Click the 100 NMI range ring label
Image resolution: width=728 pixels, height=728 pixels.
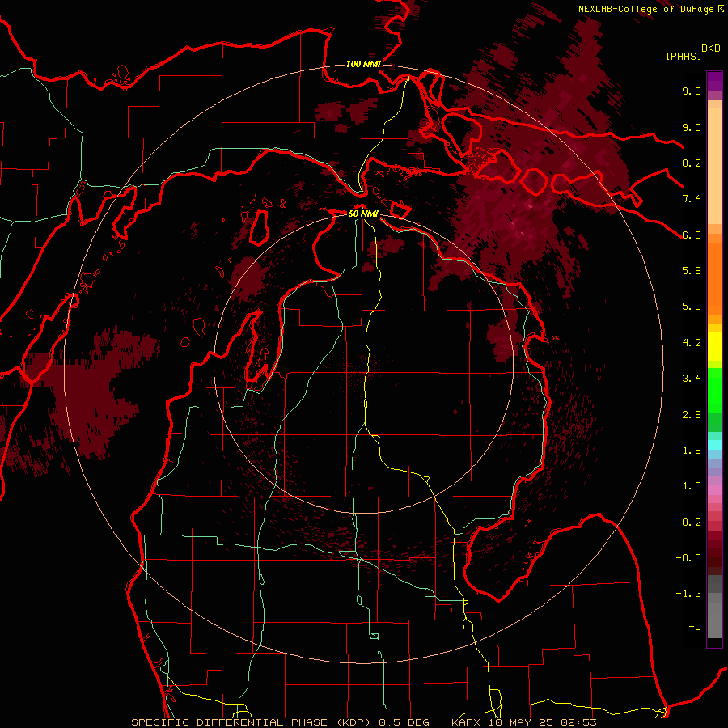pos(363,64)
